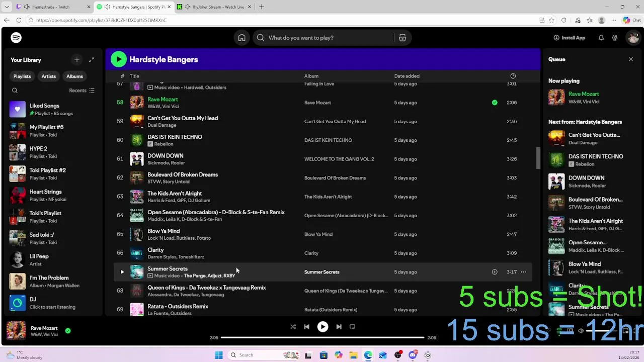Open more options for Summer Secrets row
The width and height of the screenshot is (644, 362).
523,272
